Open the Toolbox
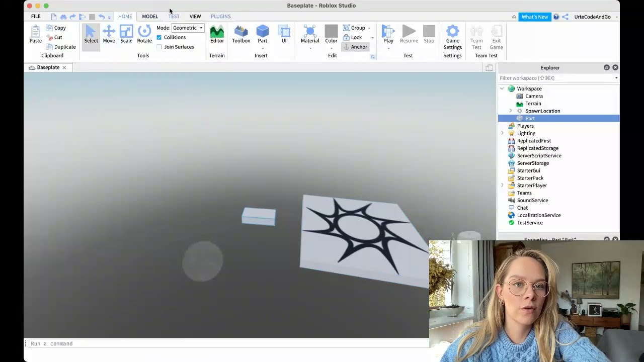Viewport: 644px width, 362px height. click(x=241, y=35)
